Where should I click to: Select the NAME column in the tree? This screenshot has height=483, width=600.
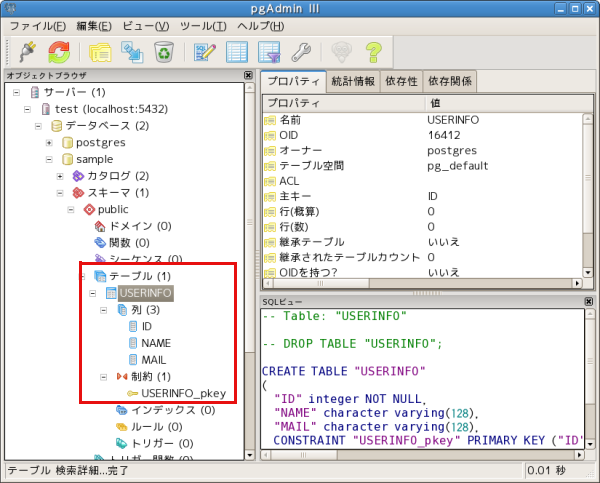point(156,343)
